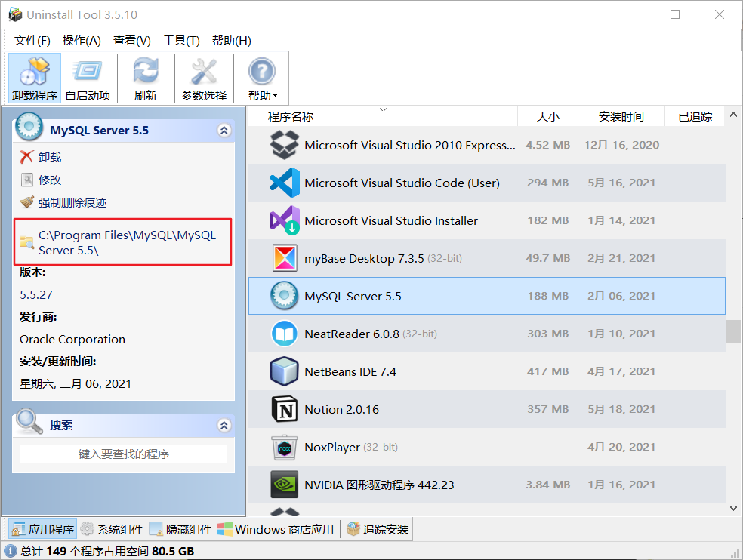743x560 pixels.
Task: Select the Visual Studio 2010 Express icon
Action: pos(285,145)
